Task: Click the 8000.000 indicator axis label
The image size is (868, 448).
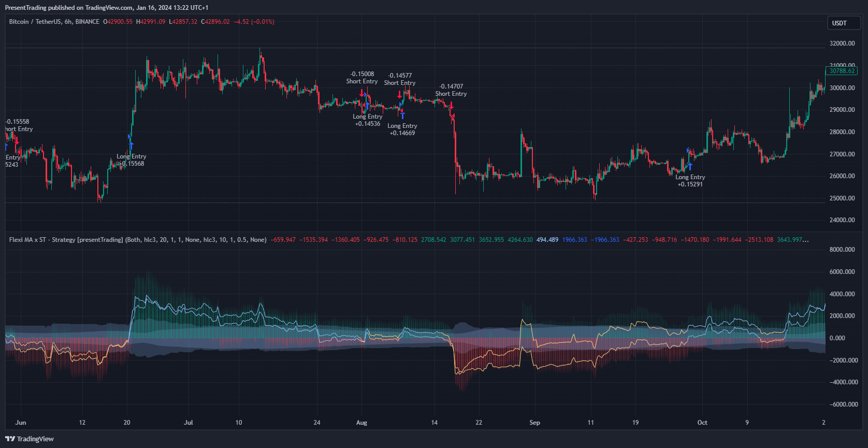Action: 842,250
